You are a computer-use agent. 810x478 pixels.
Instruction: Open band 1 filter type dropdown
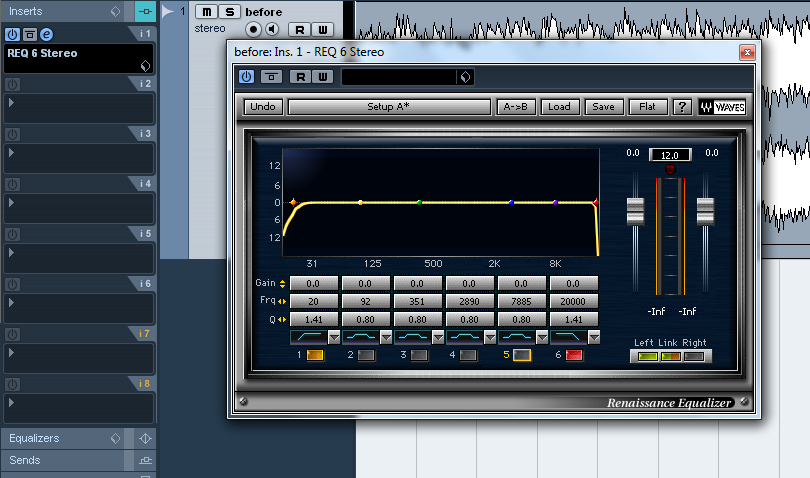[x=334, y=337]
